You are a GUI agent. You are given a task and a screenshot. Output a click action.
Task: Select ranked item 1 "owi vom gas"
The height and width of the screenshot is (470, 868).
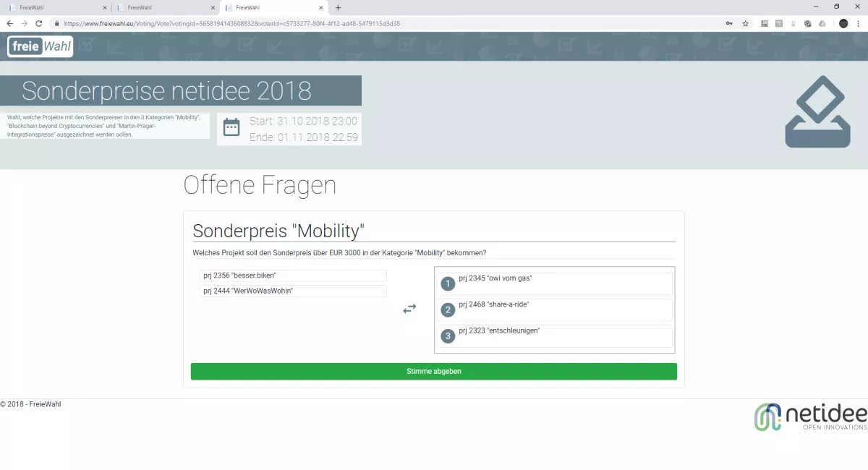coord(554,283)
